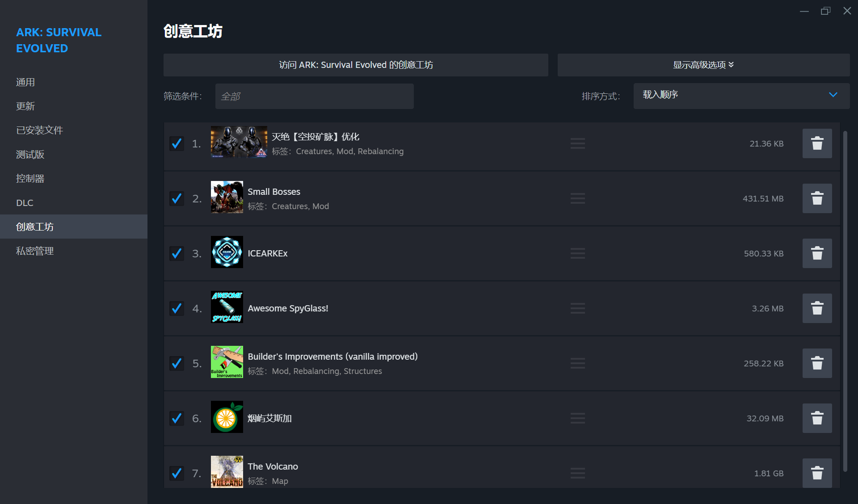Screen dimensions: 858x504
Task: Click the ICEARKEx title text
Action: click(x=268, y=253)
